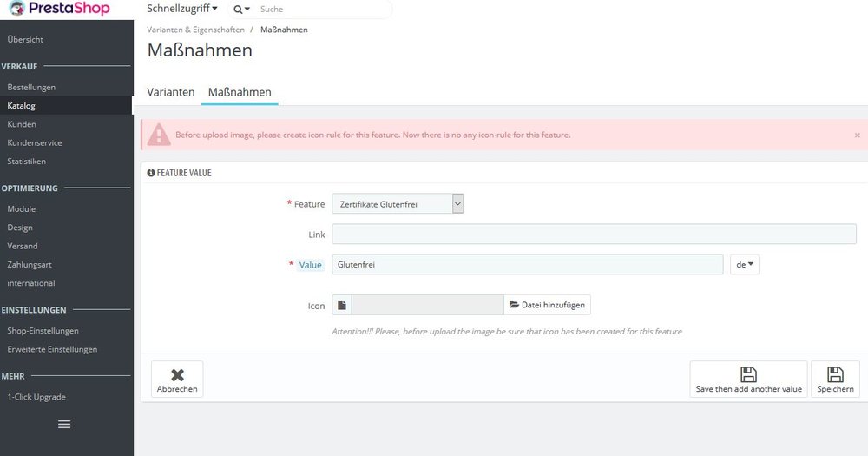Image resolution: width=868 pixels, height=456 pixels.
Task: Click the Value field containing Glutenfrei
Action: coord(528,265)
